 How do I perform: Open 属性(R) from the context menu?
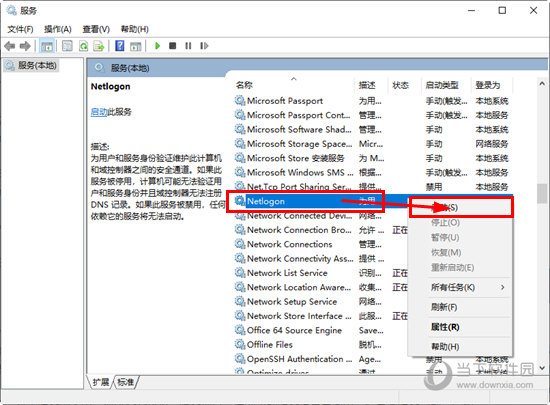pos(445,327)
